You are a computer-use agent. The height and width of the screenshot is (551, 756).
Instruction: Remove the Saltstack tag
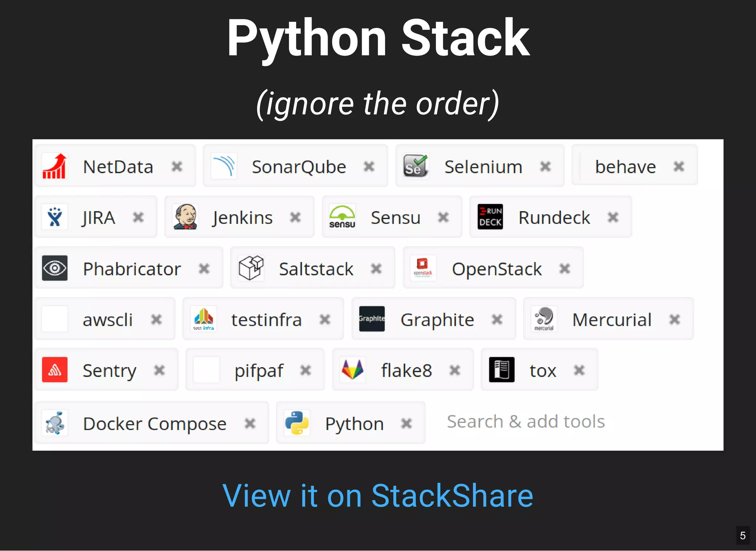point(376,269)
